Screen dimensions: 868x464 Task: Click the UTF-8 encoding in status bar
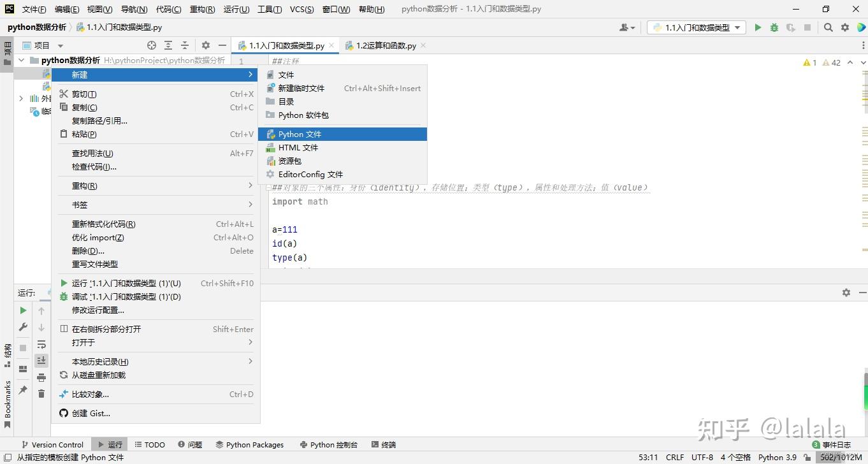tap(702, 458)
